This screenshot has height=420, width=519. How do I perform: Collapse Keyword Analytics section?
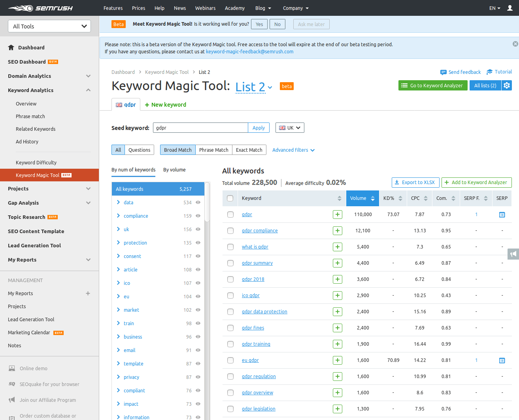[88, 90]
